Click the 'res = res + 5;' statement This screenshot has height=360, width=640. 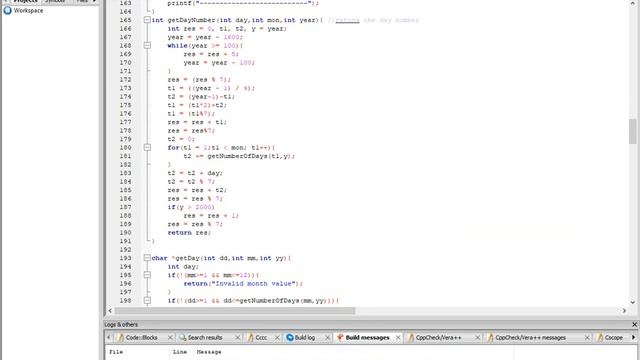211,54
